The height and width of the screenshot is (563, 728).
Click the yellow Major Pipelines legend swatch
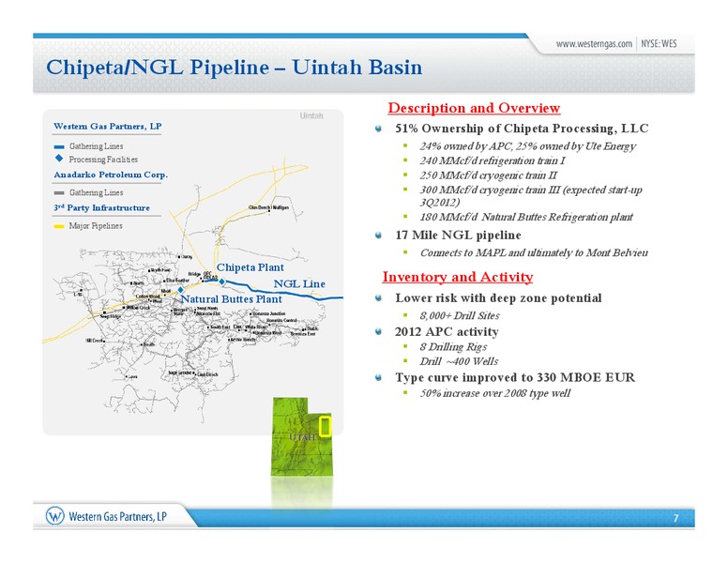(59, 227)
